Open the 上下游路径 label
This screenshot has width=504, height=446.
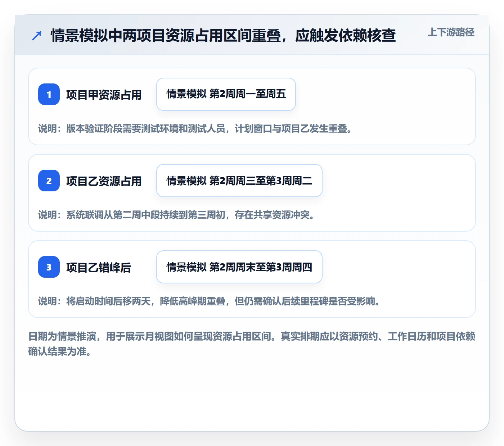click(x=451, y=32)
